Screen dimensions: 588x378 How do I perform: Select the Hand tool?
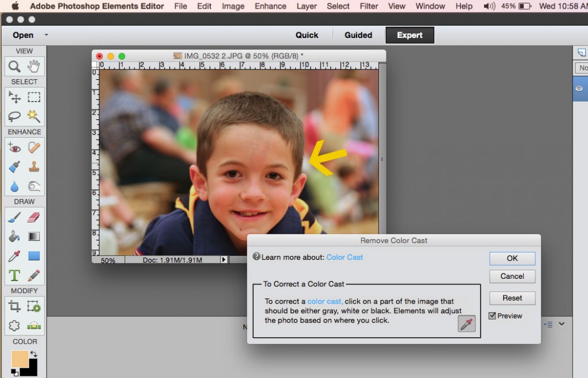pos(34,67)
